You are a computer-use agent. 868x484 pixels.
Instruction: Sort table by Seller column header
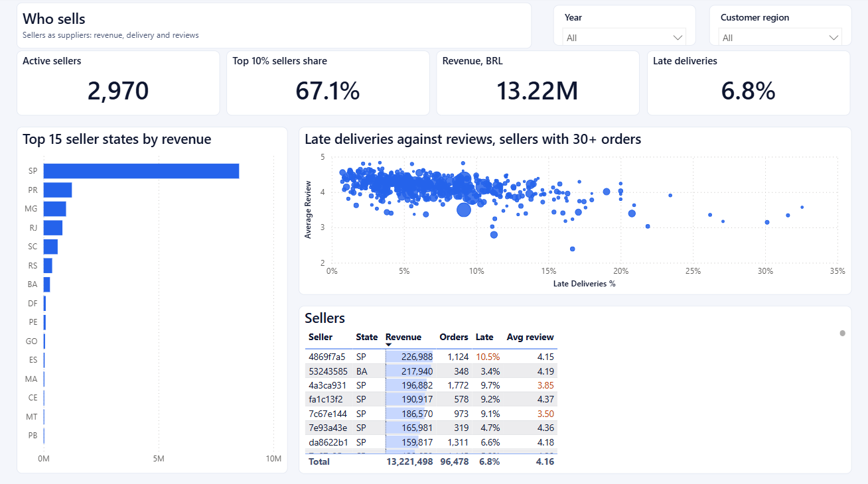click(321, 337)
